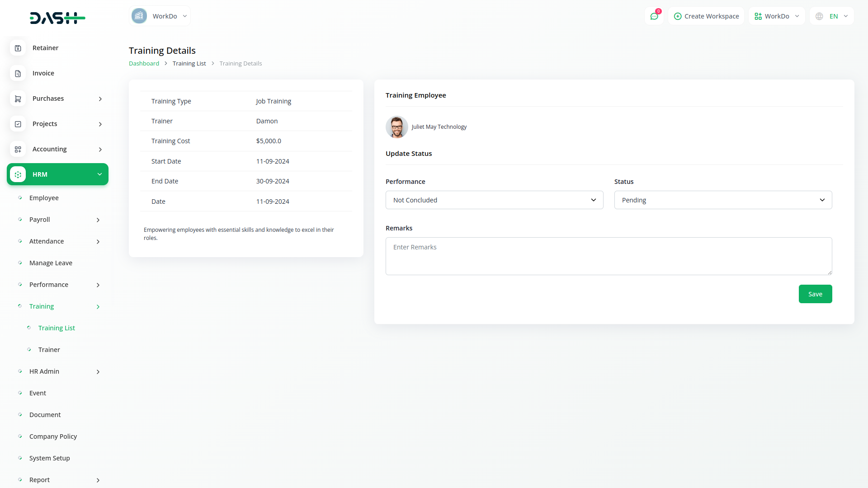Screen dimensions: 868x488
Task: Open the Trainer menu item
Action: tap(49, 350)
